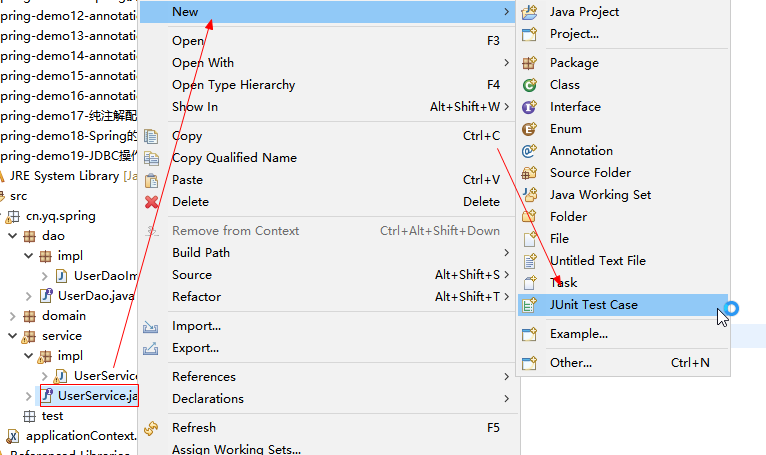Open References submenu
This screenshot has width=766, height=455.
(x=327, y=377)
